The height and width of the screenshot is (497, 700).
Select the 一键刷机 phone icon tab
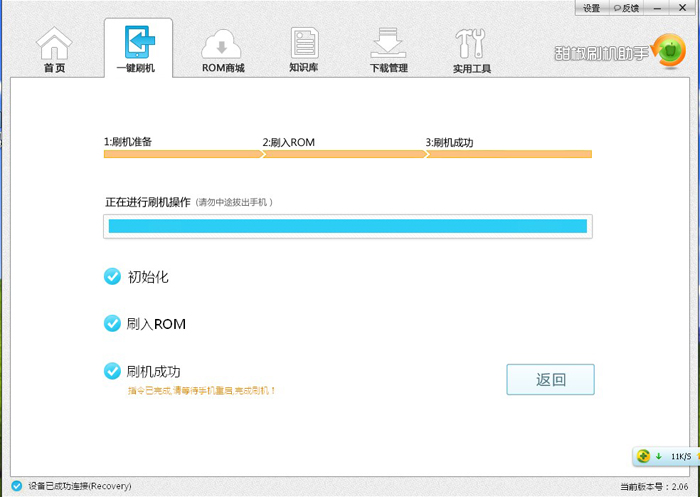[x=139, y=42]
